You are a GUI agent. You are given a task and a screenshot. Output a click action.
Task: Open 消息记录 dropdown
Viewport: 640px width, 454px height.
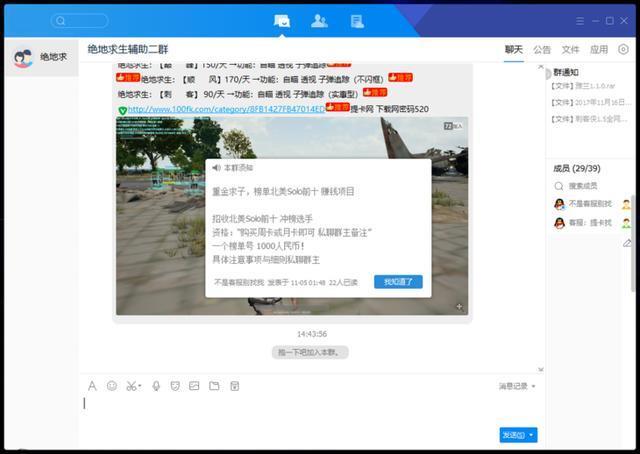[x=517, y=386]
